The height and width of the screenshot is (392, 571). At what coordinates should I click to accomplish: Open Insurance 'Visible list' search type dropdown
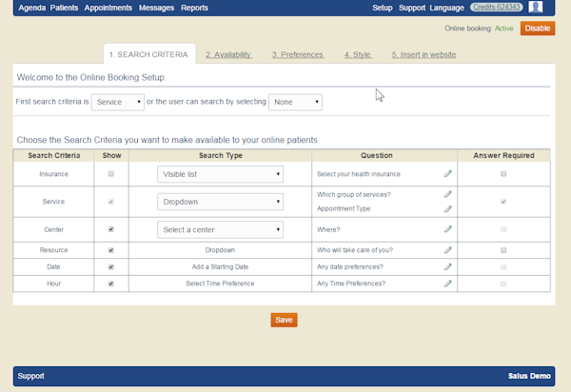coord(221,174)
